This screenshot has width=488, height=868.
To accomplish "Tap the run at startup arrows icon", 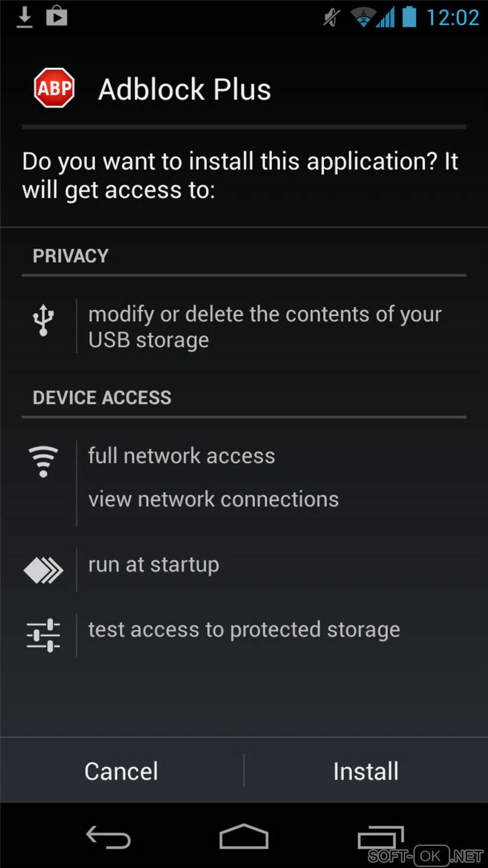I will pyautogui.click(x=44, y=570).
